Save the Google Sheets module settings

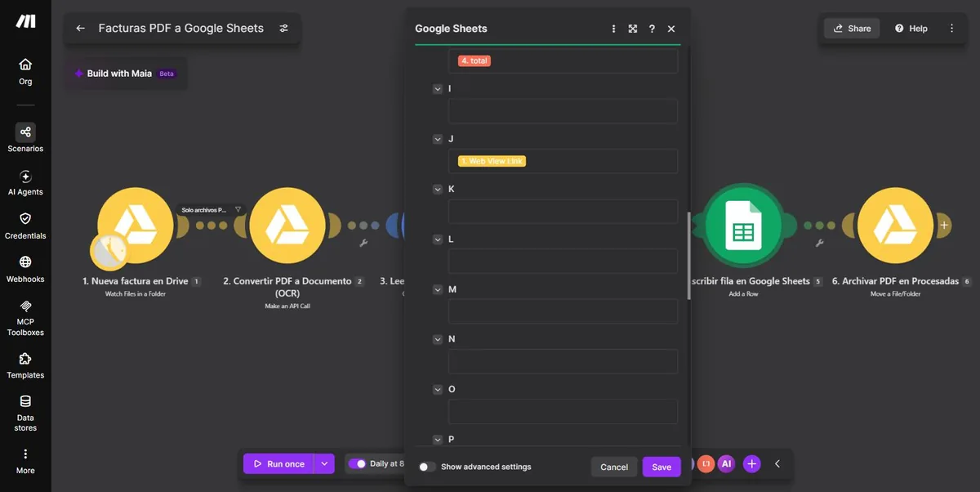point(661,467)
